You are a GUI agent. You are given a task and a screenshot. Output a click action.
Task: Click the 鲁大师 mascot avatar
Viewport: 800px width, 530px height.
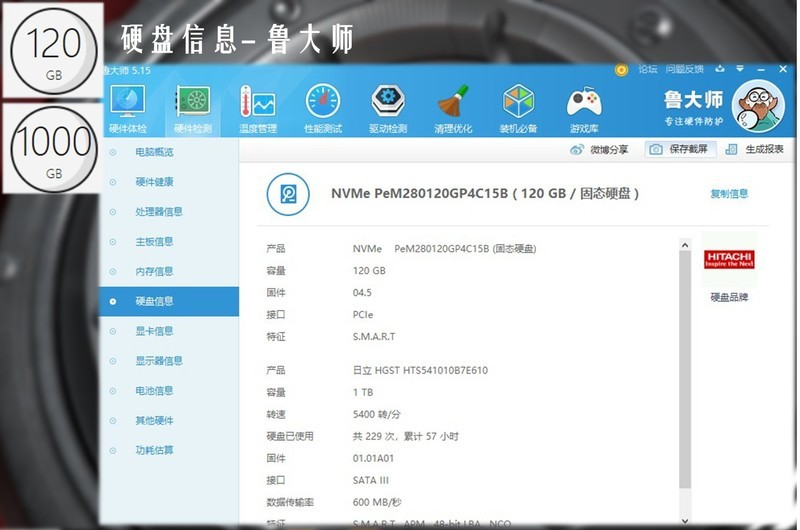coord(758,107)
